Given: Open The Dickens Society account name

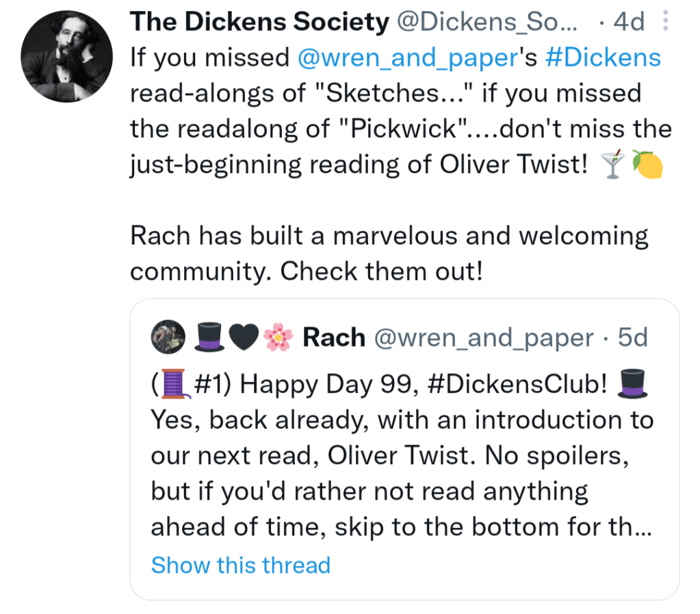Looking at the screenshot, I should click(x=259, y=23).
